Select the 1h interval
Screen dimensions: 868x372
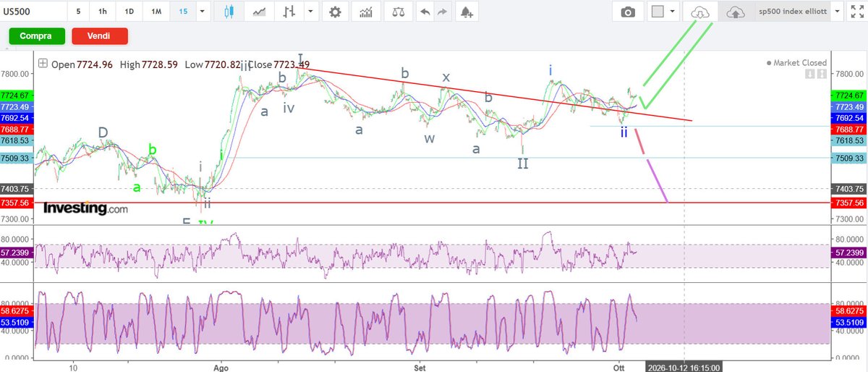pyautogui.click(x=103, y=12)
